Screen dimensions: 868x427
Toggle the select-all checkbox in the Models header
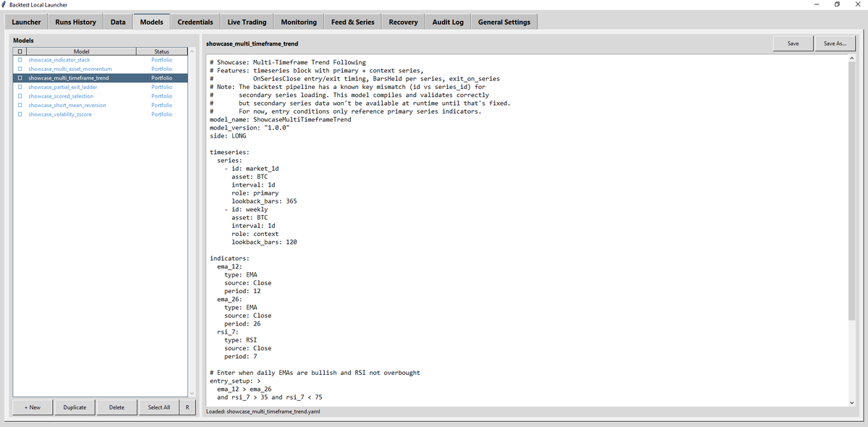(20, 51)
